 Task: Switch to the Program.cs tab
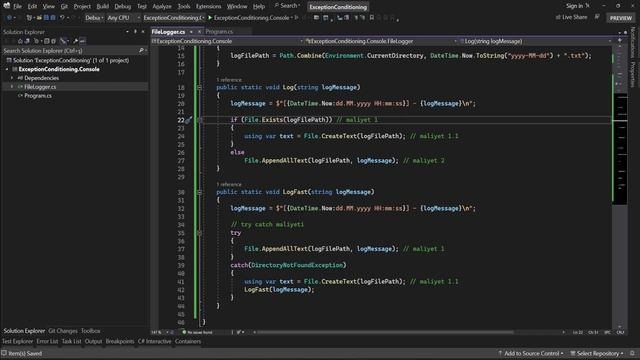tap(219, 31)
